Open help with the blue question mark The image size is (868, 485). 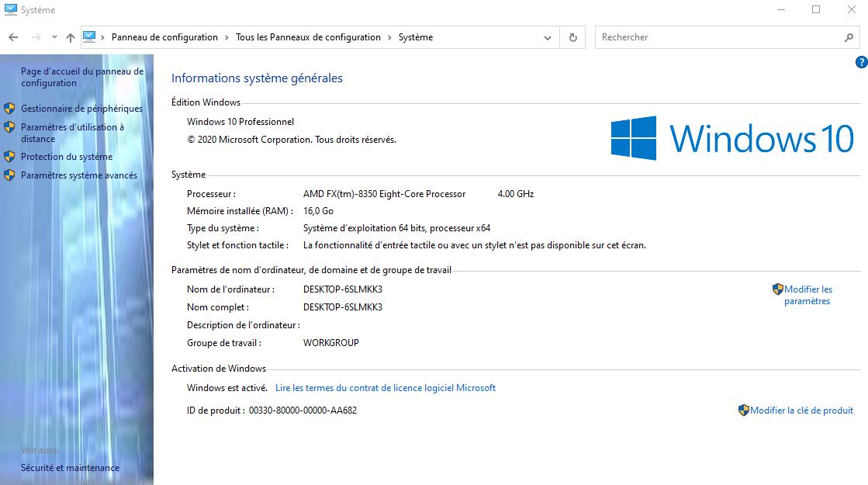(861, 62)
